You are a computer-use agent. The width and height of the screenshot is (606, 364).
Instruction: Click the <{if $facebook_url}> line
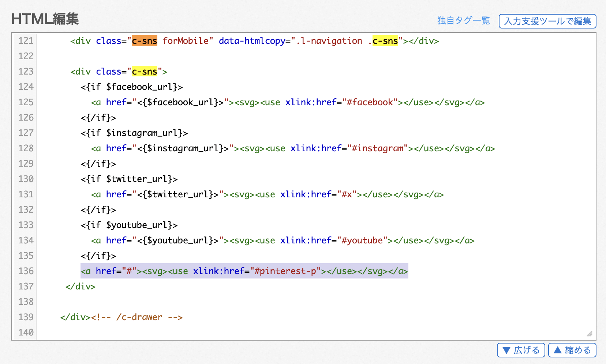(x=132, y=87)
